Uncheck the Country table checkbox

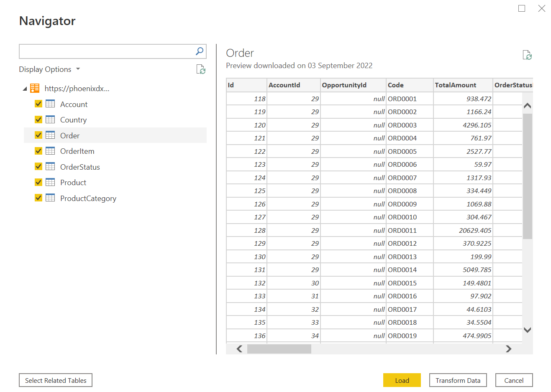coord(38,120)
